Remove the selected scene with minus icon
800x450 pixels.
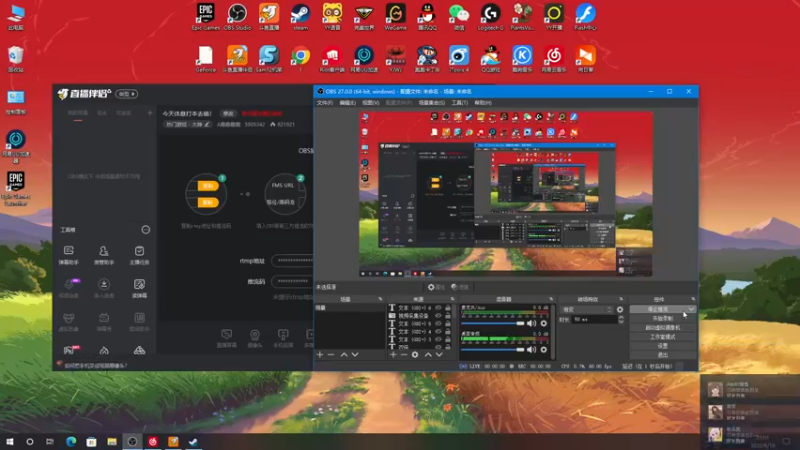[331, 355]
